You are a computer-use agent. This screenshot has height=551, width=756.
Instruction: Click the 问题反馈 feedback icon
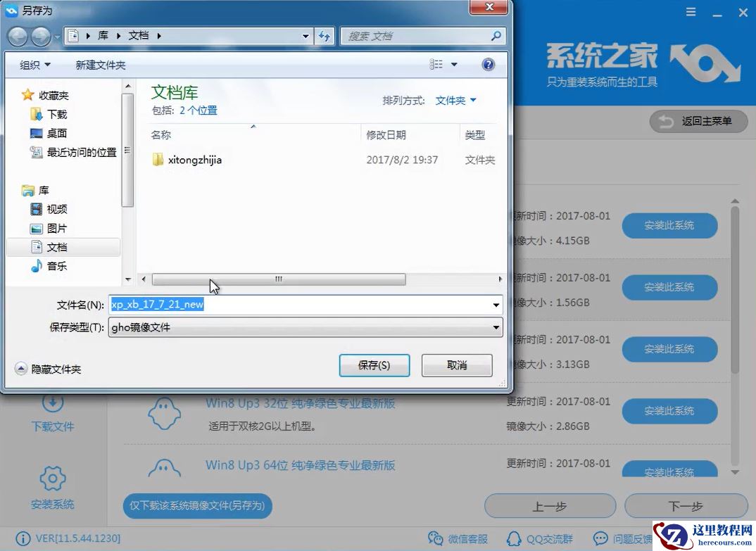(x=600, y=538)
